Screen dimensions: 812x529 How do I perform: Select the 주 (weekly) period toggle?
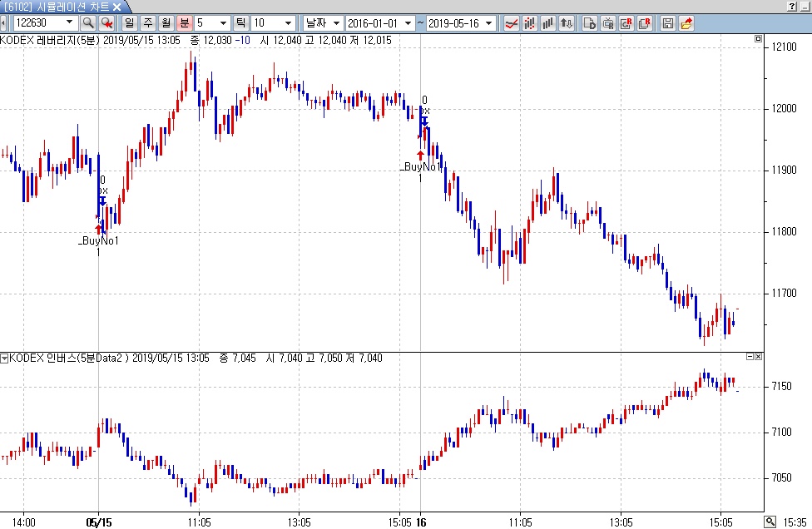148,23
